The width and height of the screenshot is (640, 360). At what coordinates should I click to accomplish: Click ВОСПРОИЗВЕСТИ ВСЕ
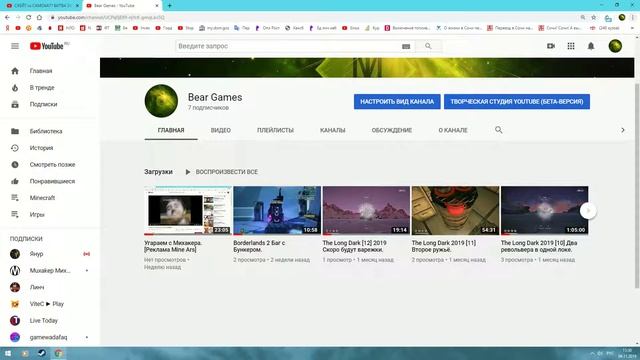[x=222, y=172]
